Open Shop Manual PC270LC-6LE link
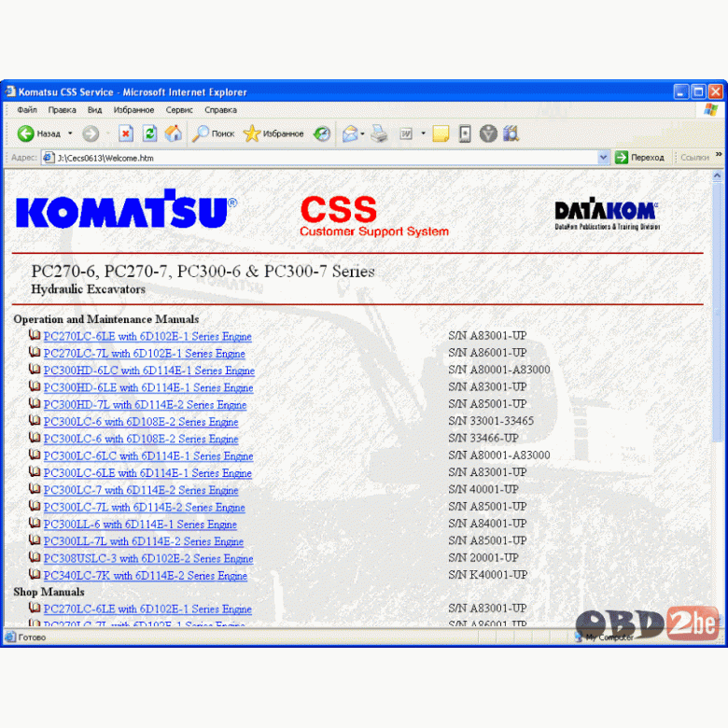The image size is (728, 728). pos(147,609)
